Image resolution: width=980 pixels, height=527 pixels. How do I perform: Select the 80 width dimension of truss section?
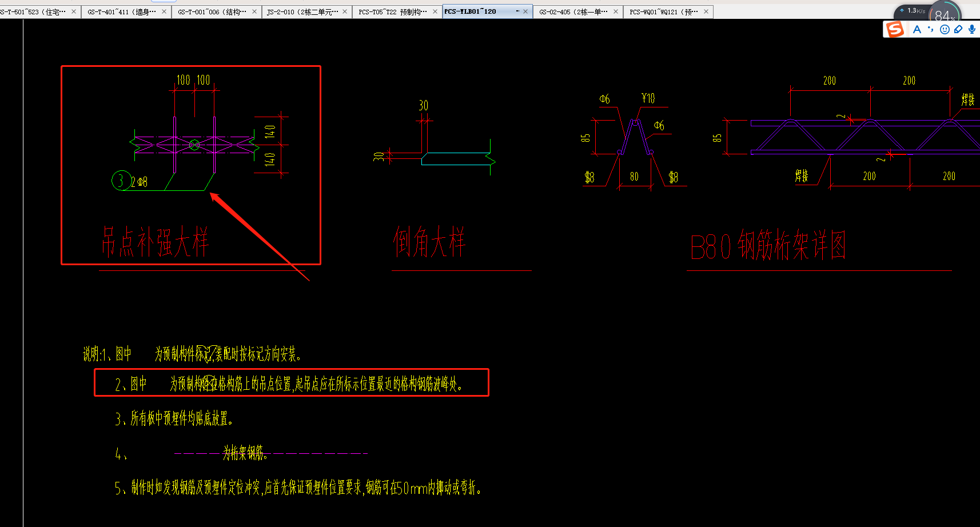click(634, 177)
